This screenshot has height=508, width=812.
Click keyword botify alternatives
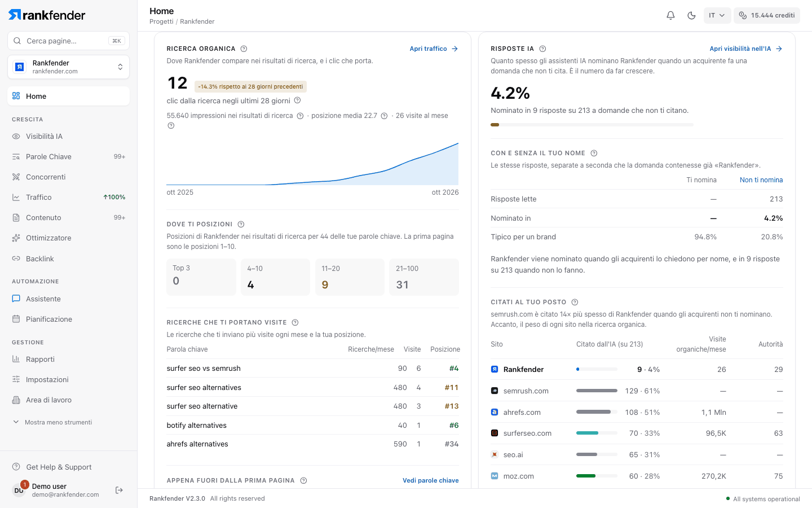(197, 425)
